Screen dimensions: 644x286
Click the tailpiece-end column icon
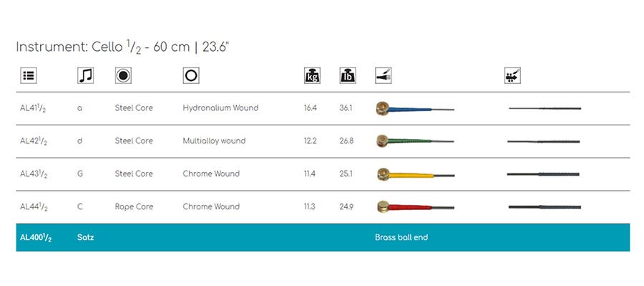click(x=384, y=76)
